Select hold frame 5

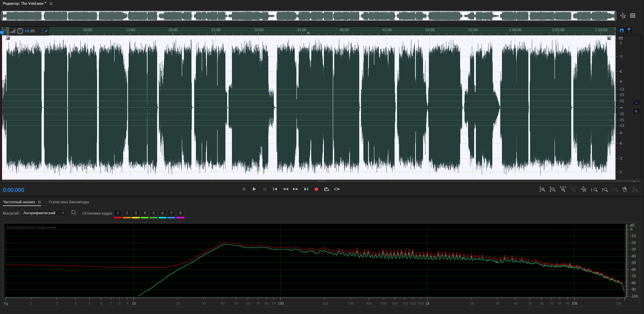pyautogui.click(x=153, y=213)
